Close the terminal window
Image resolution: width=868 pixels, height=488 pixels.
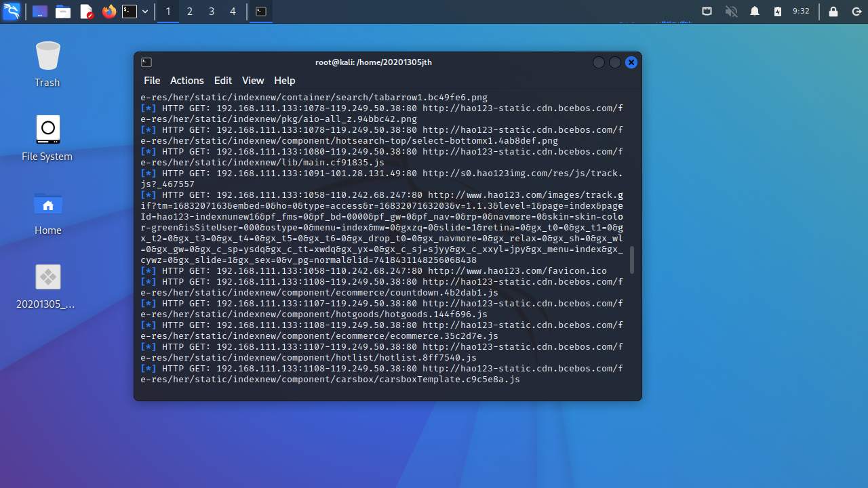(x=631, y=62)
